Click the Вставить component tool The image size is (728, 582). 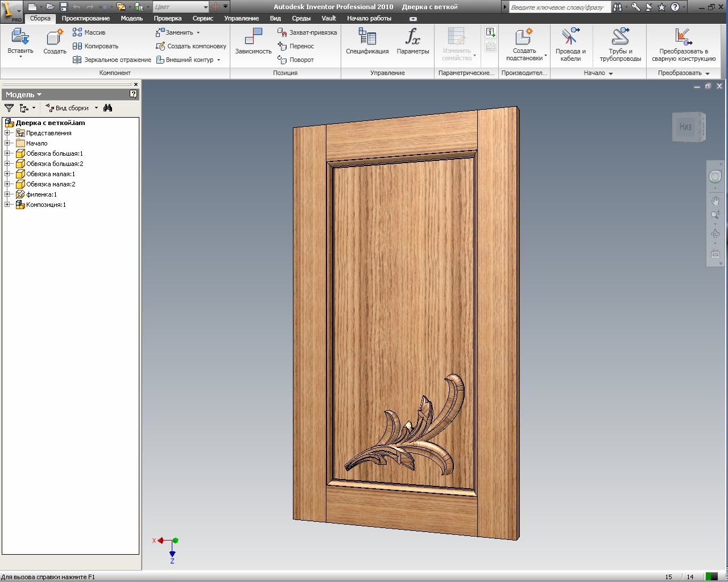coord(20,43)
